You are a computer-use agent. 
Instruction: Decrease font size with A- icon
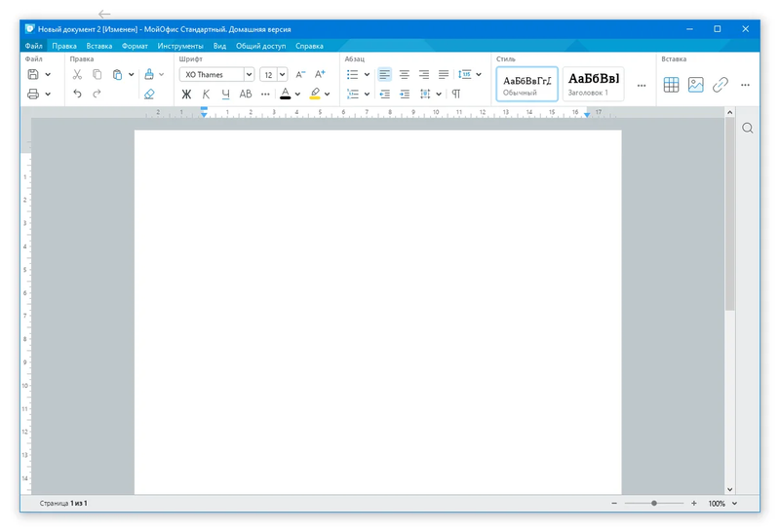[x=300, y=75]
